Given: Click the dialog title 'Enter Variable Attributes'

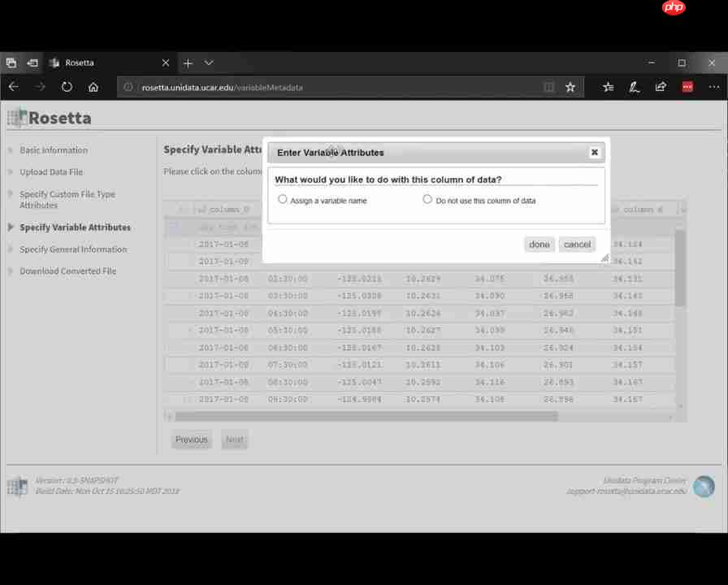Looking at the screenshot, I should click(331, 152).
